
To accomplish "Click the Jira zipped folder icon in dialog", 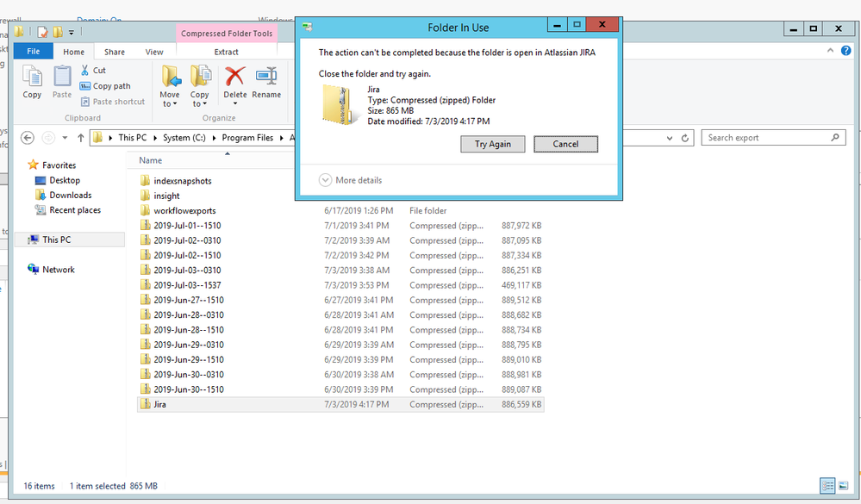I will [339, 104].
